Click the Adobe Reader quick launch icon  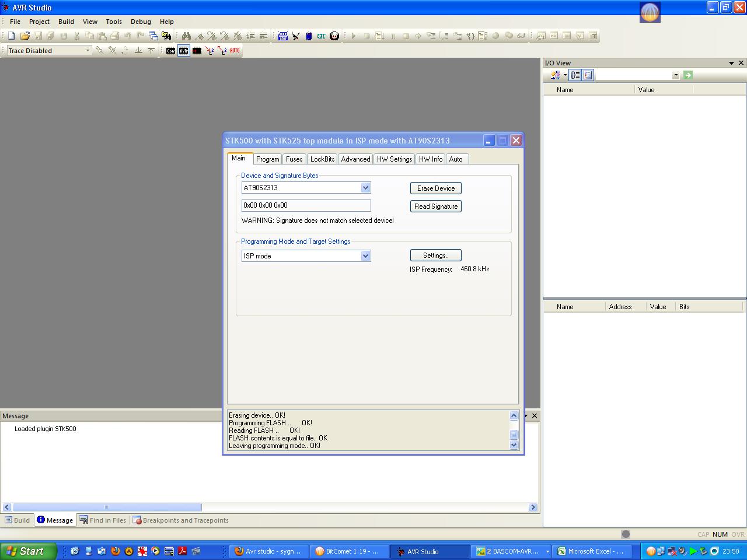(x=182, y=551)
